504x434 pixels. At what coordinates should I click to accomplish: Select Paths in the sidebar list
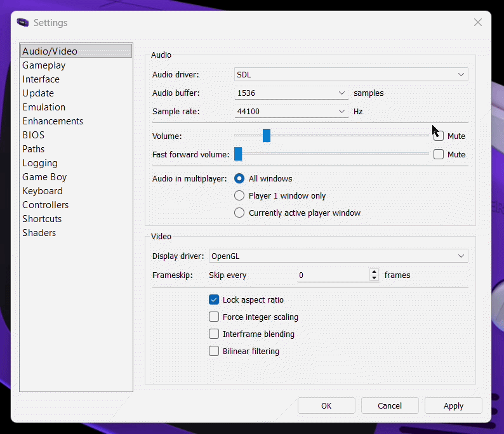click(76, 149)
